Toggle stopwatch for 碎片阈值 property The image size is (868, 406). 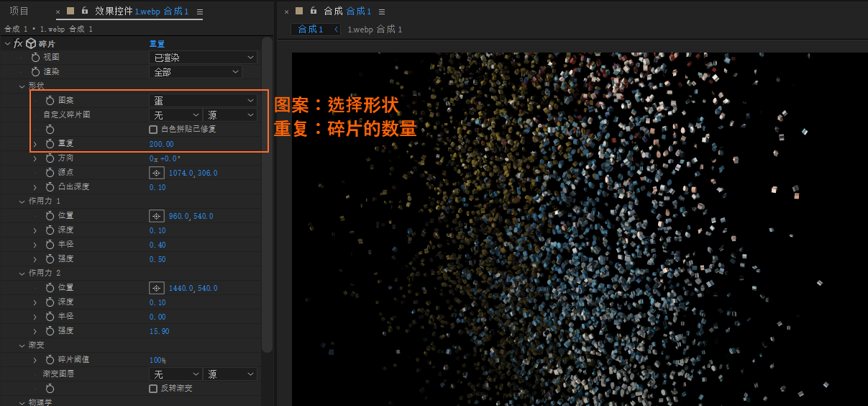pyautogui.click(x=50, y=359)
